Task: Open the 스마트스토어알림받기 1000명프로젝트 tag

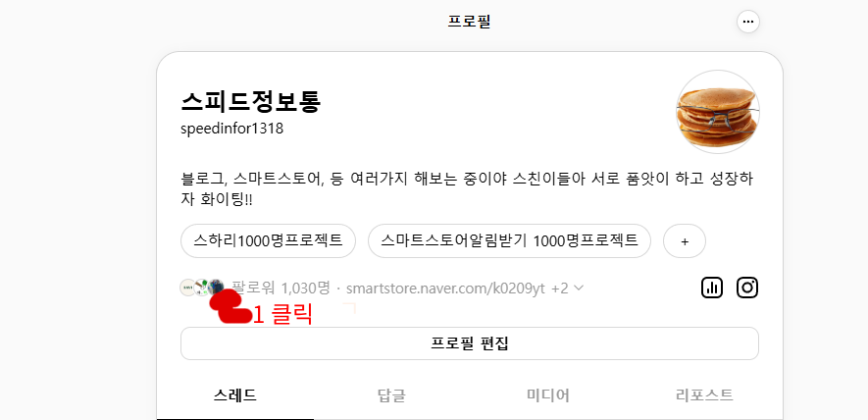Action: (509, 241)
